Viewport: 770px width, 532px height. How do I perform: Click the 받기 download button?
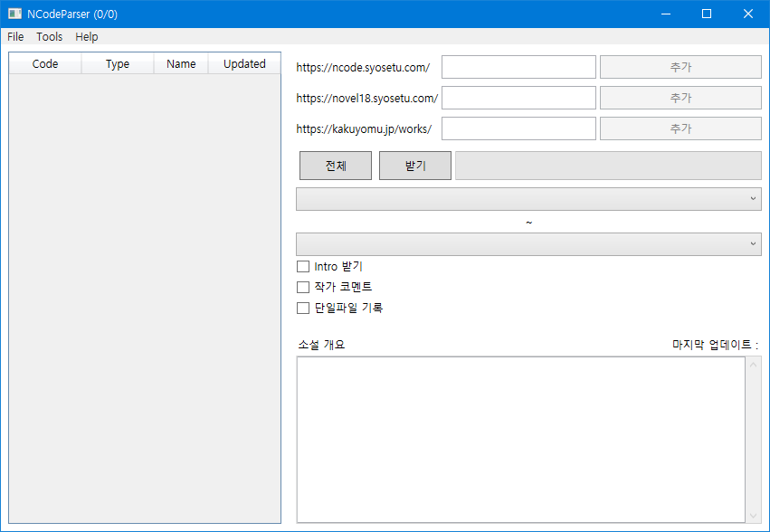point(415,166)
